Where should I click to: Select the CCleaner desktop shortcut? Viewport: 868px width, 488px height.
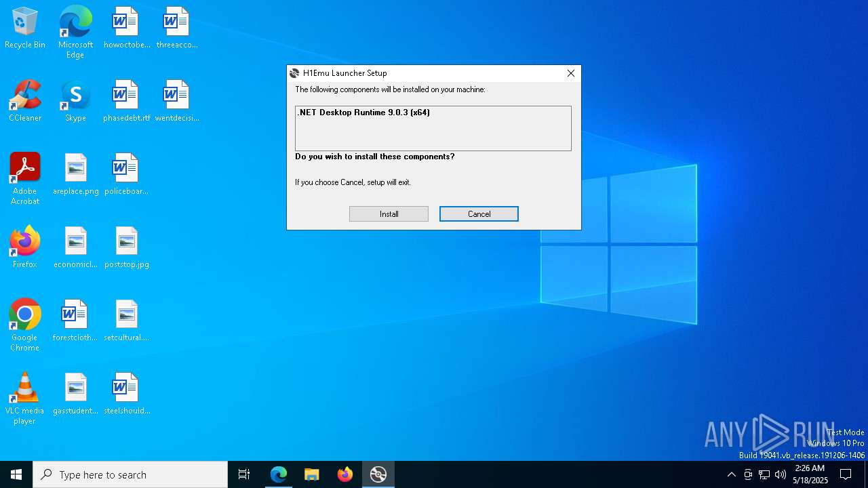click(x=25, y=102)
